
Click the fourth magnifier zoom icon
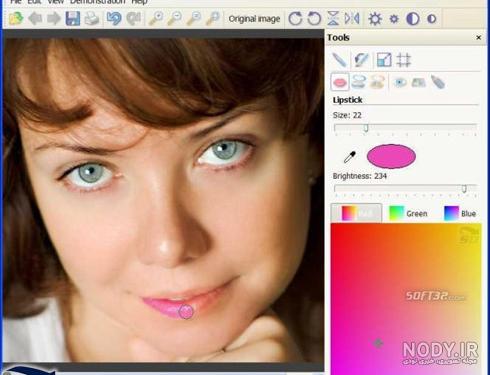(x=212, y=18)
